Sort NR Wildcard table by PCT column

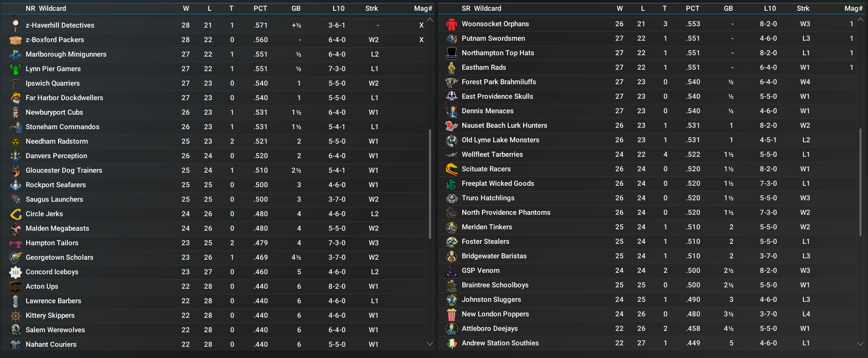[260, 8]
